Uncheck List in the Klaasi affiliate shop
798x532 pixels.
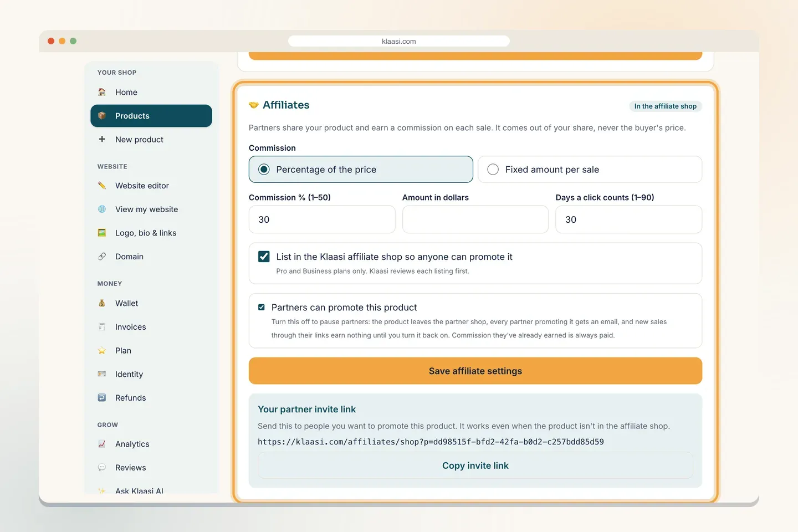[264, 257]
